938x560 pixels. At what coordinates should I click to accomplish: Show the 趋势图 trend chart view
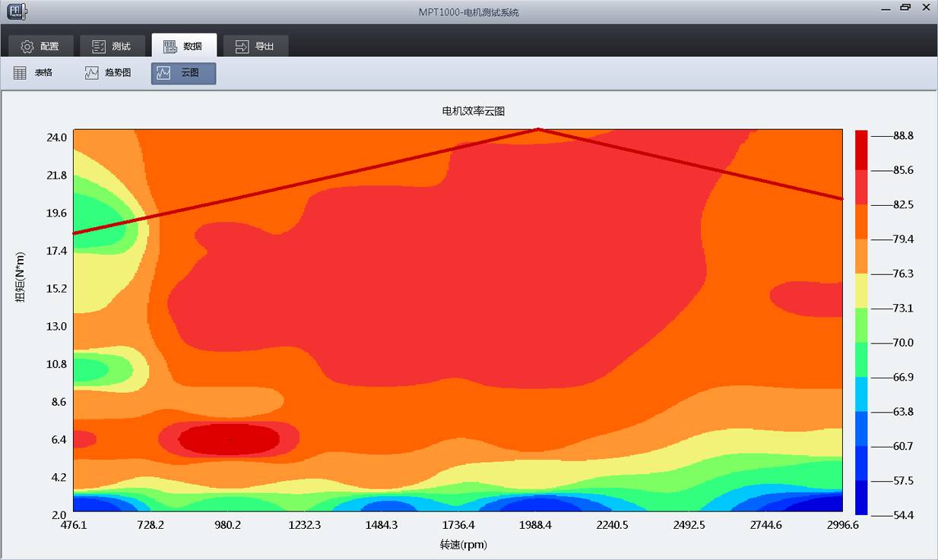tap(109, 73)
